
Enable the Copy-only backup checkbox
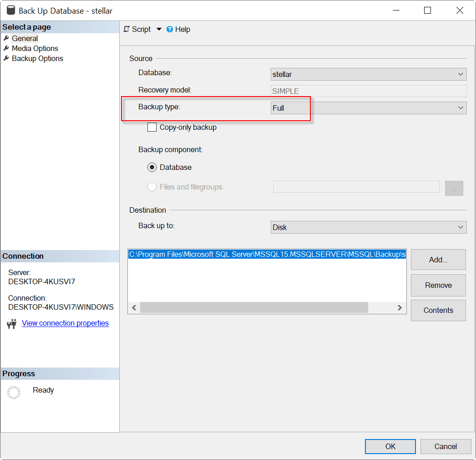pos(152,128)
